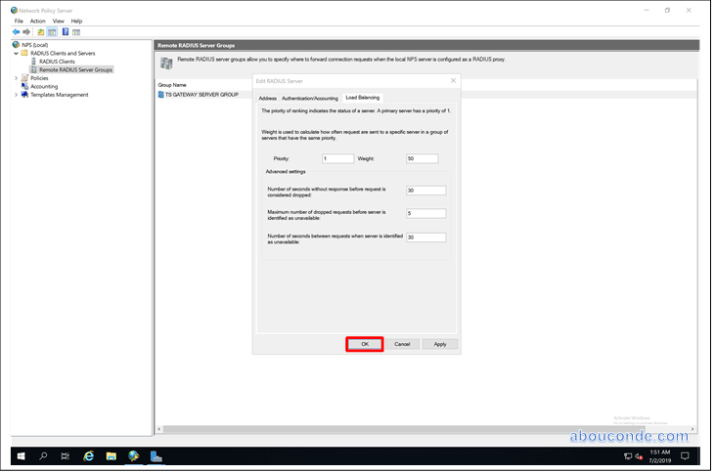Viewport: 714px width, 472px height.
Task: Click the Up one level toolbar icon
Action: click(40, 32)
